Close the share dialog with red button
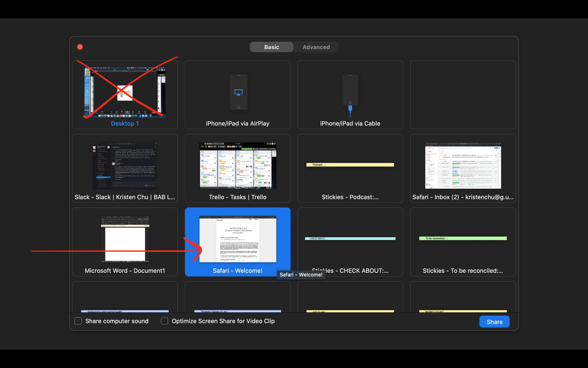The height and width of the screenshot is (368, 588). (x=80, y=47)
